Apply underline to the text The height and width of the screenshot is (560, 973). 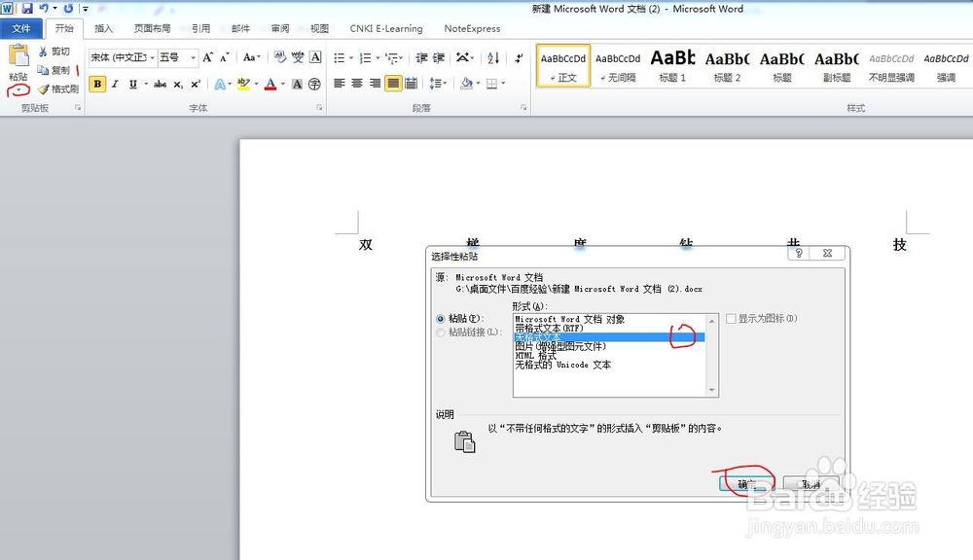coord(131,83)
